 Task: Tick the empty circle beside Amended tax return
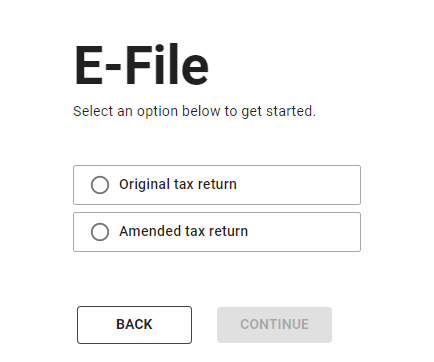[100, 232]
